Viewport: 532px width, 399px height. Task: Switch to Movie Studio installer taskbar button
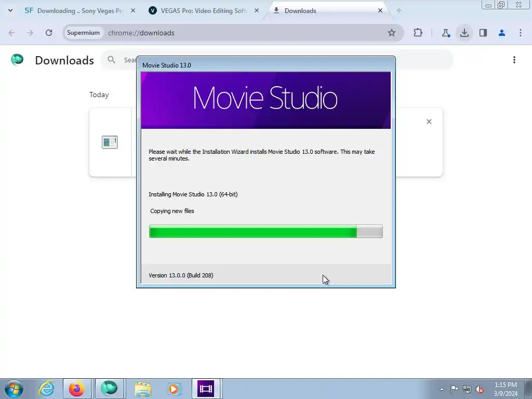click(206, 389)
